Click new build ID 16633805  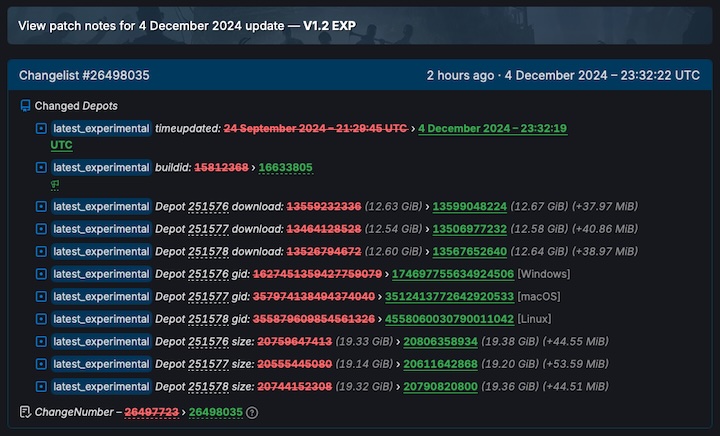285,168
